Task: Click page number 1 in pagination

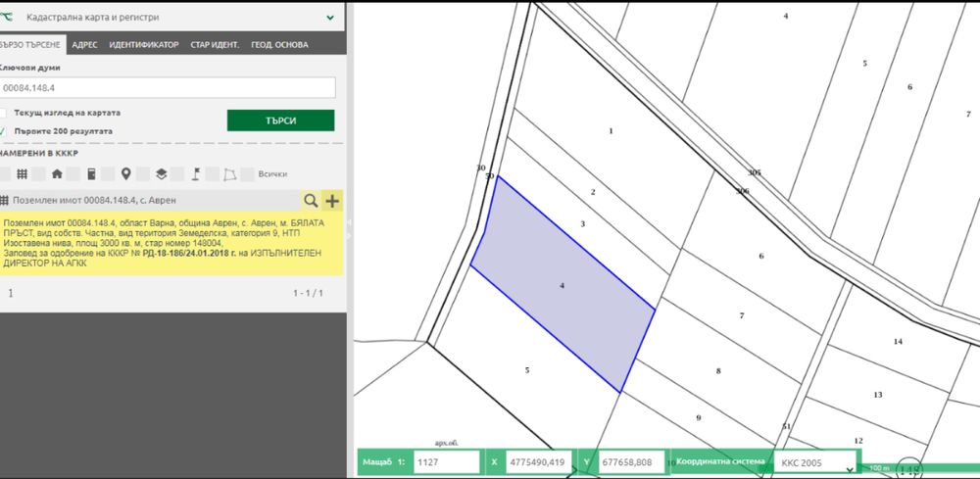Action: [x=11, y=293]
